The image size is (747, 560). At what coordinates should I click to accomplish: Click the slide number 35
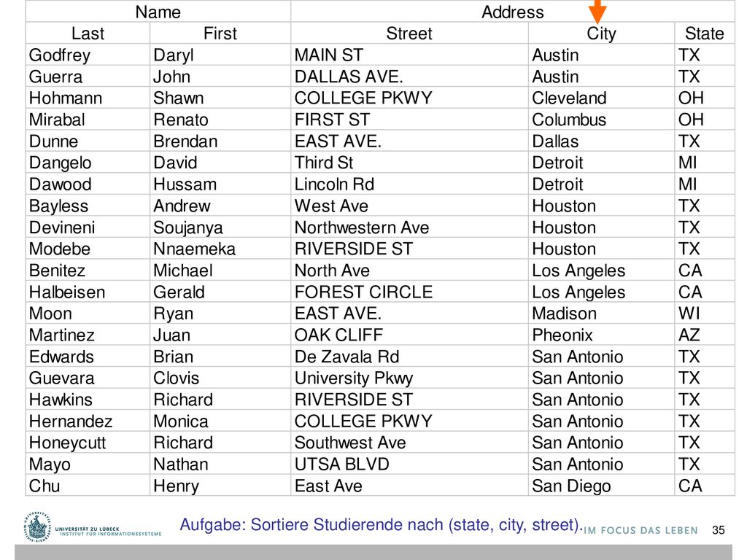719,530
